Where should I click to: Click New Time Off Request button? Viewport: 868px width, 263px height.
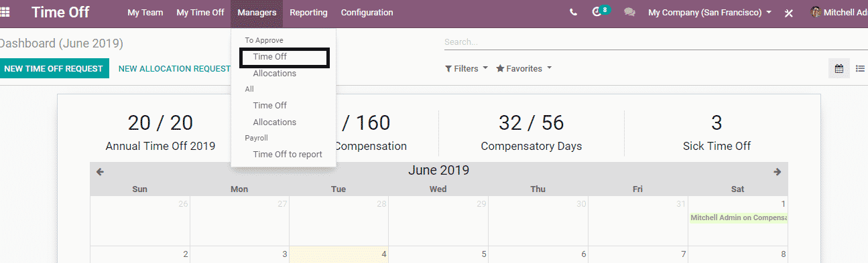[x=54, y=68]
